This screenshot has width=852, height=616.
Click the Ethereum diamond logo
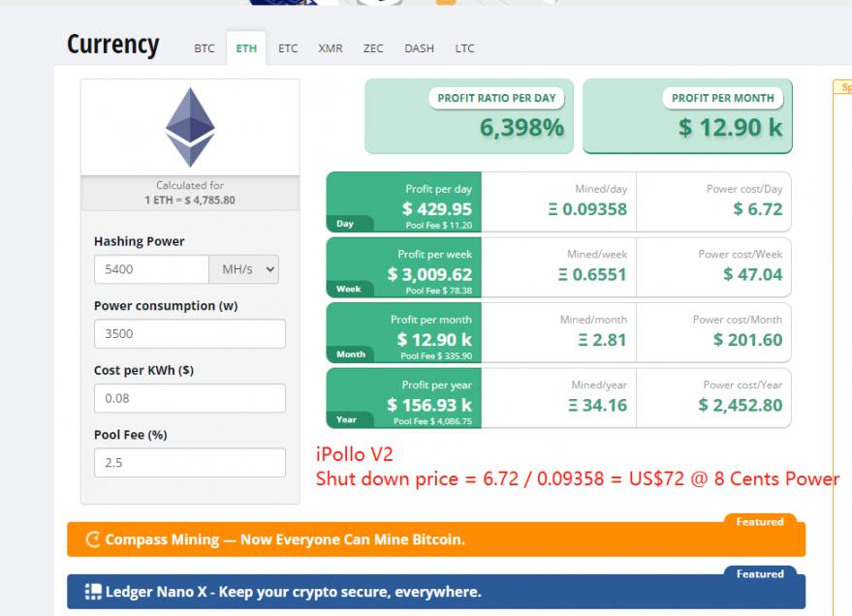(190, 127)
